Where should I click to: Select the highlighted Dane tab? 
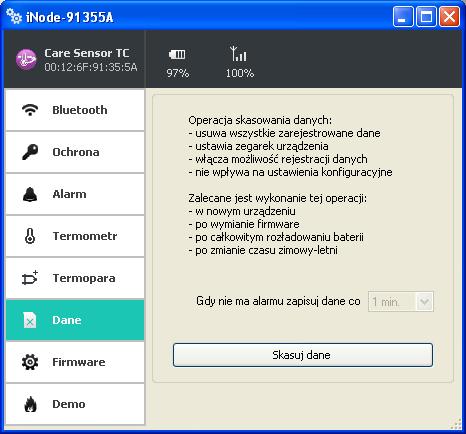[75, 320]
